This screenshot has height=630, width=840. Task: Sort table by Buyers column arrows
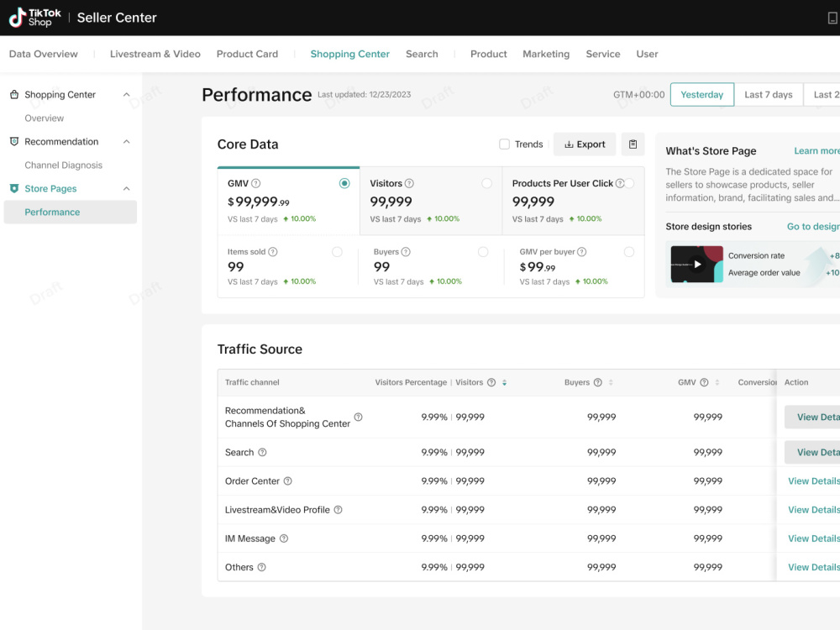611,382
